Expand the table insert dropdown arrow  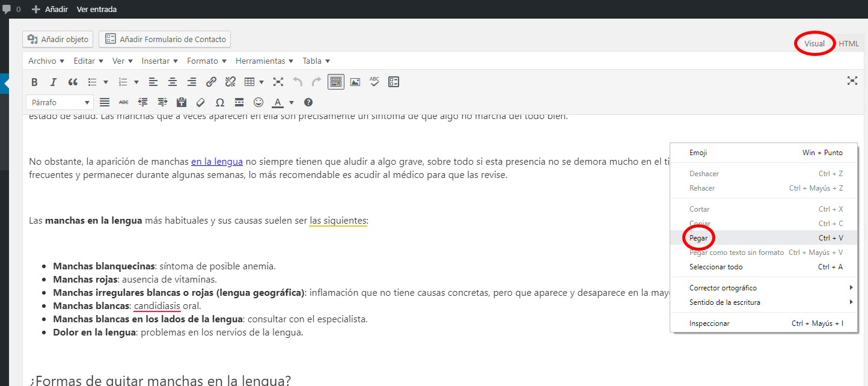261,82
